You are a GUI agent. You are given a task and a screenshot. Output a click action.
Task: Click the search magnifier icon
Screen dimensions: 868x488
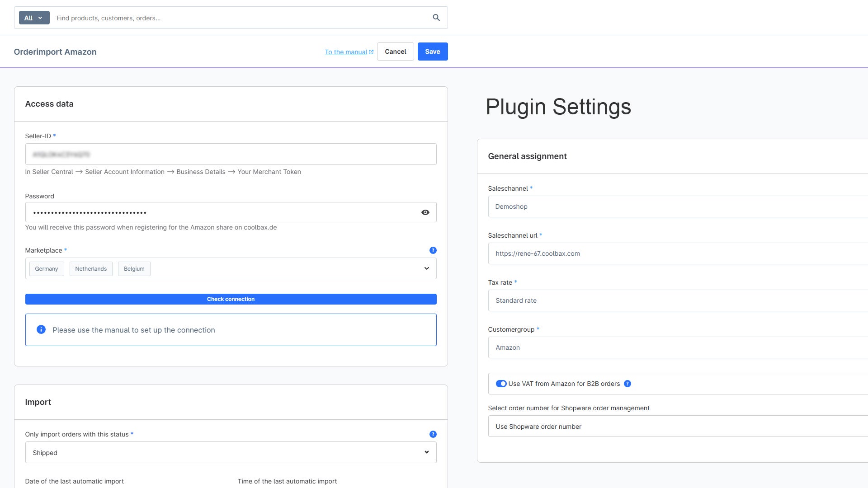point(436,18)
